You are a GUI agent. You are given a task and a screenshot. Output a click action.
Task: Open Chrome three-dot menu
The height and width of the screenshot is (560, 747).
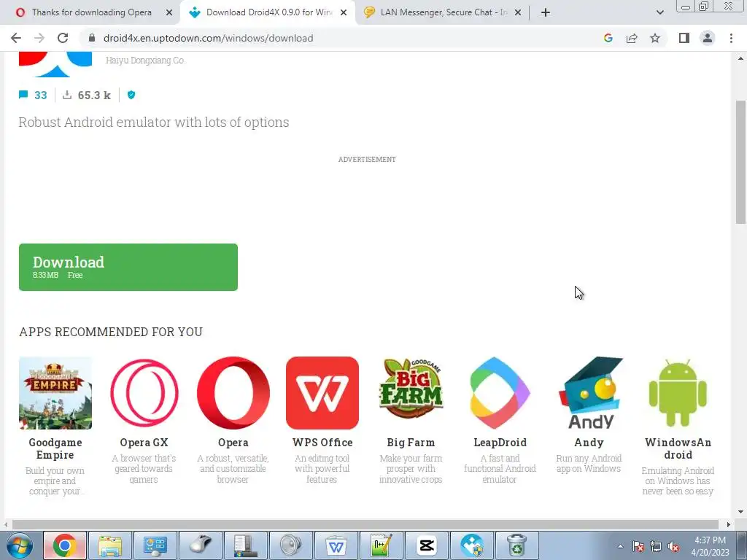tap(731, 38)
